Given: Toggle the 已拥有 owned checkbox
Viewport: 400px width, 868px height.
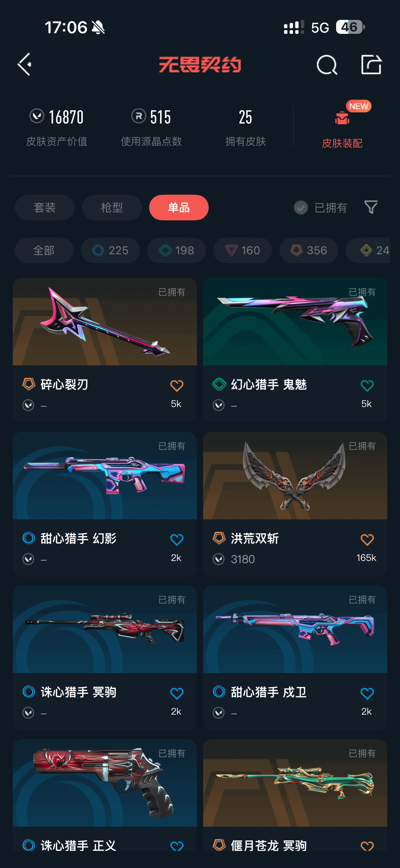Looking at the screenshot, I should pos(301,208).
